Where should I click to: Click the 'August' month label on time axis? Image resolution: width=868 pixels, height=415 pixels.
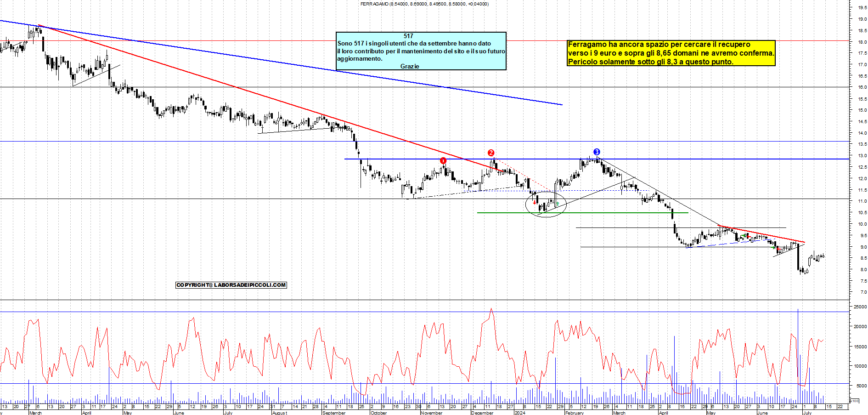(x=280, y=413)
